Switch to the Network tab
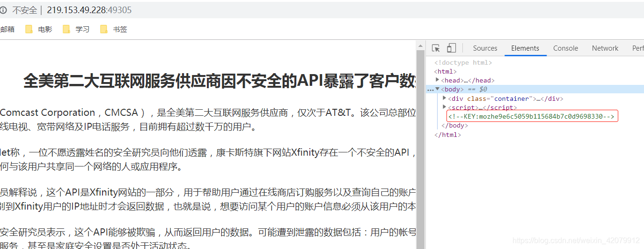The height and width of the screenshot is (249, 644). (x=605, y=48)
